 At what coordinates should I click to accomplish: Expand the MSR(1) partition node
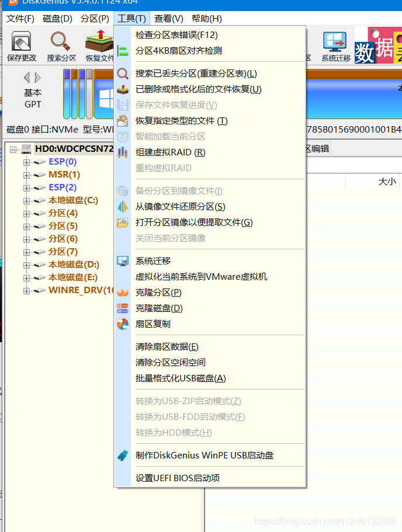tap(26, 175)
